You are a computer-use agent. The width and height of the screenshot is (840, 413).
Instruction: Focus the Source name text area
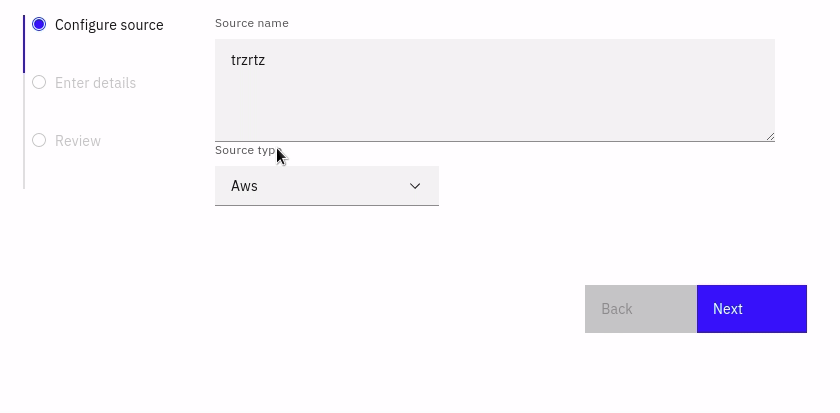coord(494,90)
